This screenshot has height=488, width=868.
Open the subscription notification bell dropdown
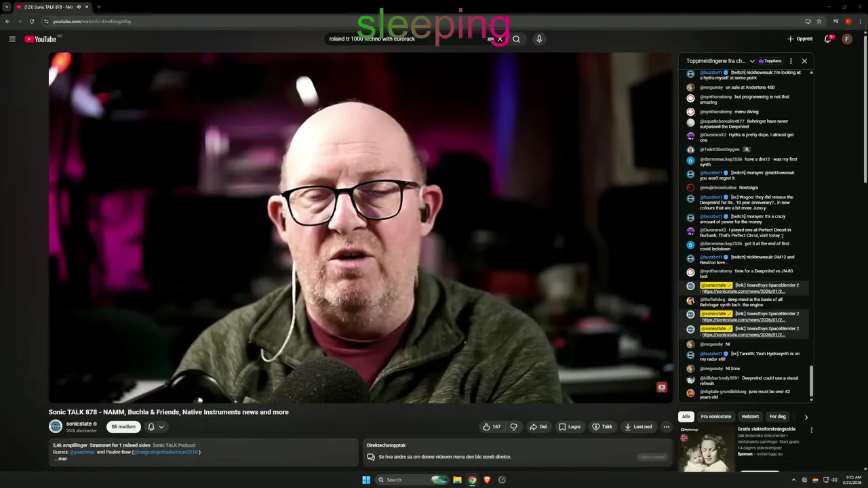155,427
